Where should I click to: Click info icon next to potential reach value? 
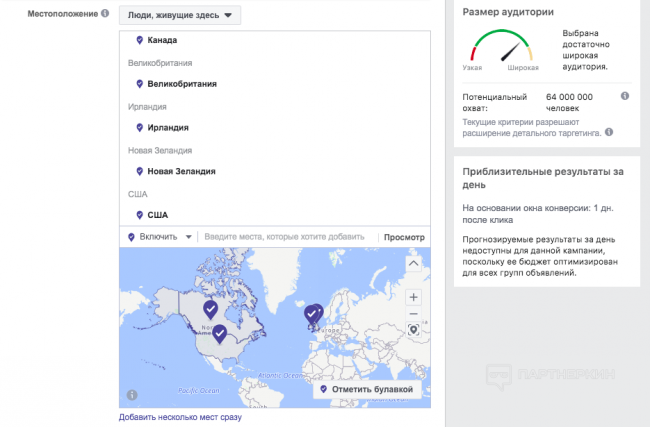point(625,96)
